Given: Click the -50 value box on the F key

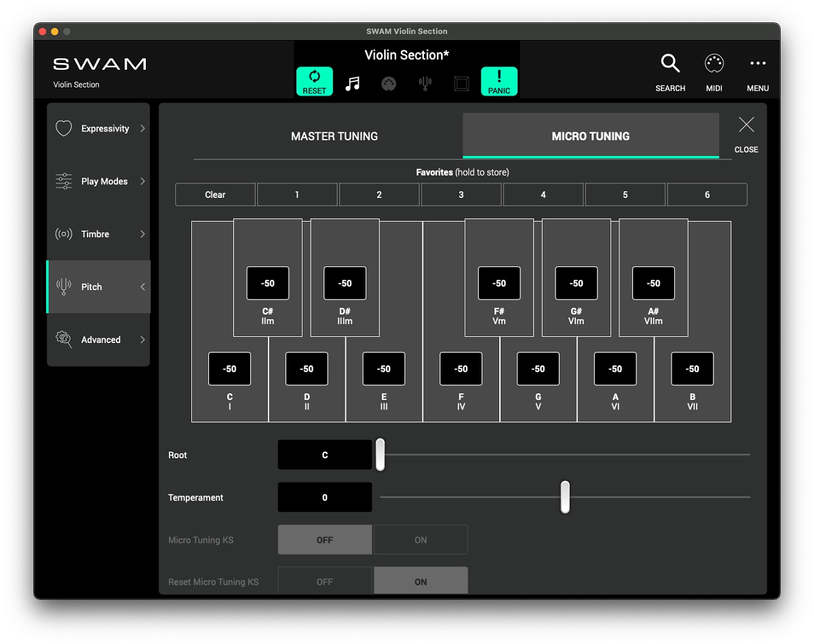Looking at the screenshot, I should click(461, 369).
